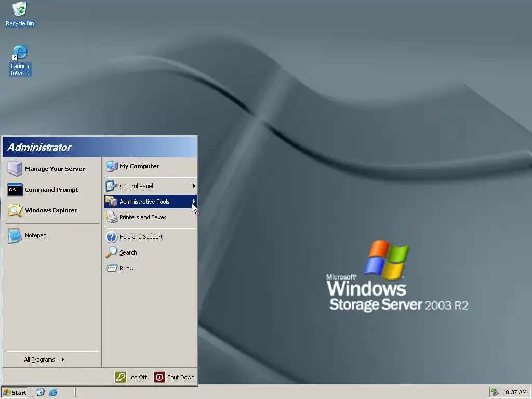Click the Administrative Tools icon
The width and height of the screenshot is (532, 399).
[111, 202]
